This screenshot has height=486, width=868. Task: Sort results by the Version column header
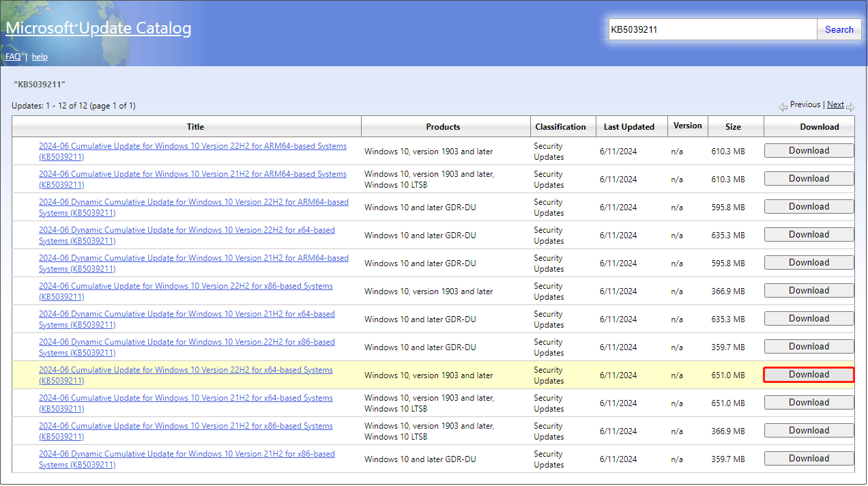(x=687, y=126)
